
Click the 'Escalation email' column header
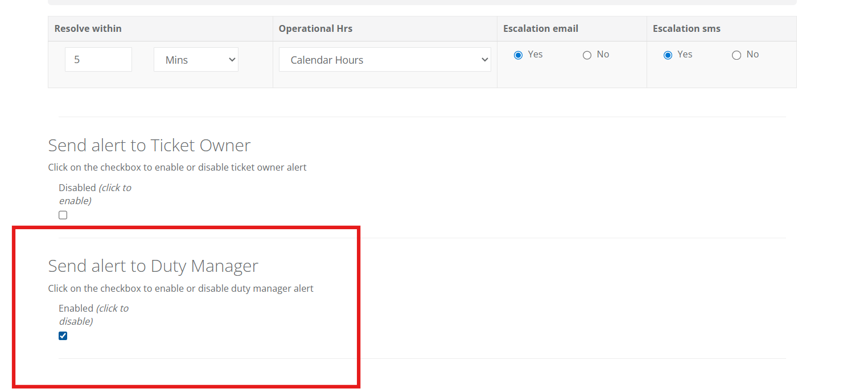540,28
